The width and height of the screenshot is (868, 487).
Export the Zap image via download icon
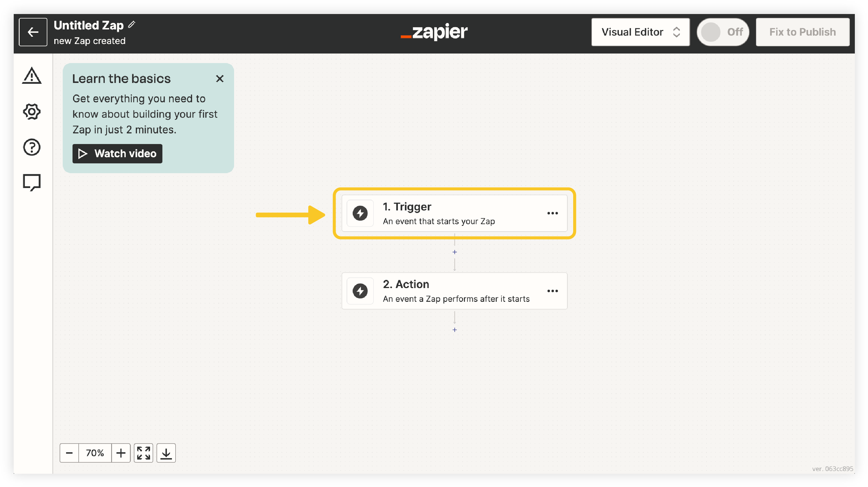[166, 453]
